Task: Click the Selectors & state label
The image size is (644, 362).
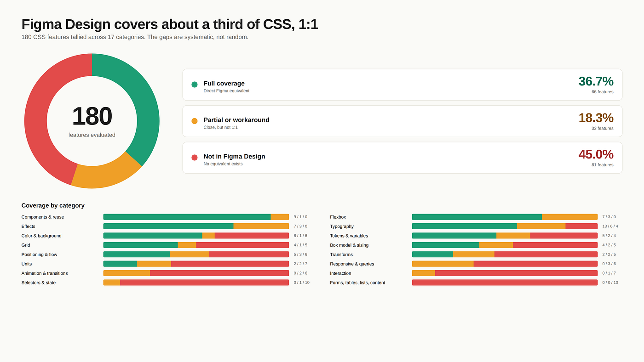Action: tap(39, 283)
